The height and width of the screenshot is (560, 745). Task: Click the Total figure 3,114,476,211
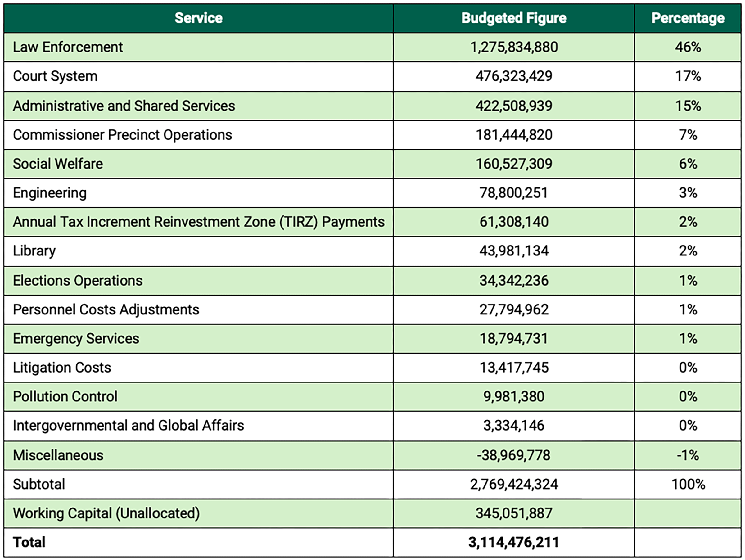click(514, 543)
